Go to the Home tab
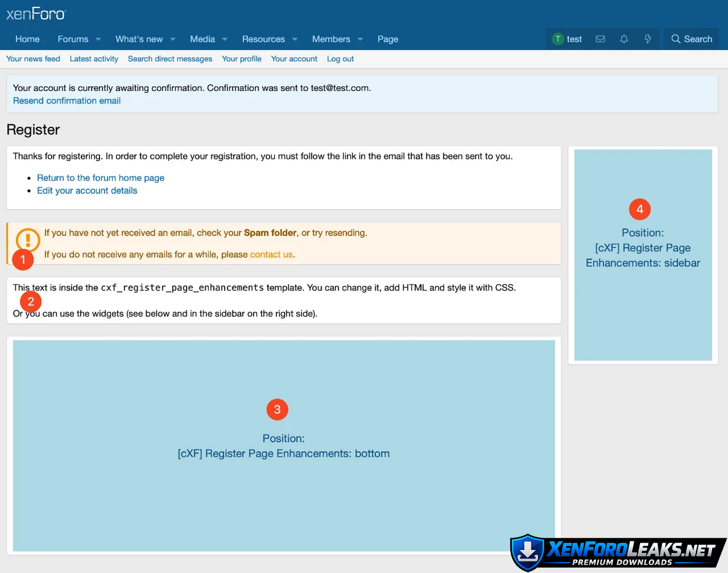Screen dimensions: 728x573 click(27, 39)
